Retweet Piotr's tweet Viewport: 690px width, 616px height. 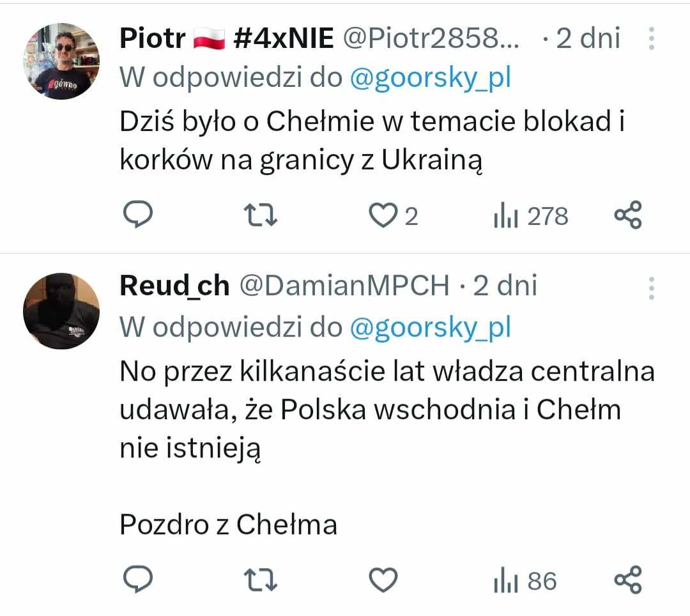click(261, 216)
